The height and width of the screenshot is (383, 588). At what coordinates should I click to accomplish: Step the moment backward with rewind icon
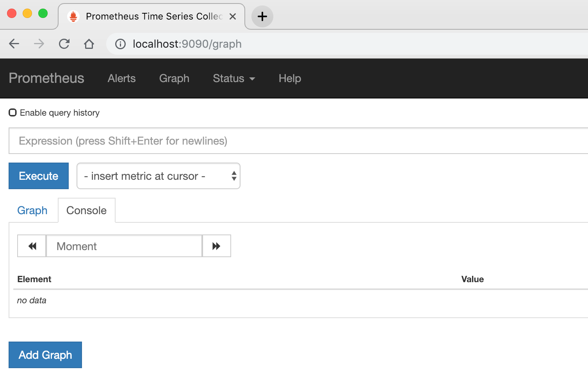pos(32,246)
